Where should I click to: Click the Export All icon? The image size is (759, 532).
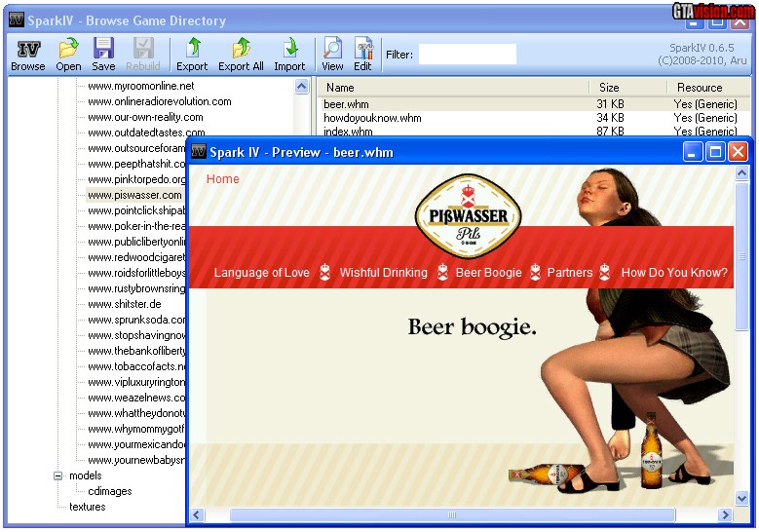pyautogui.click(x=241, y=50)
